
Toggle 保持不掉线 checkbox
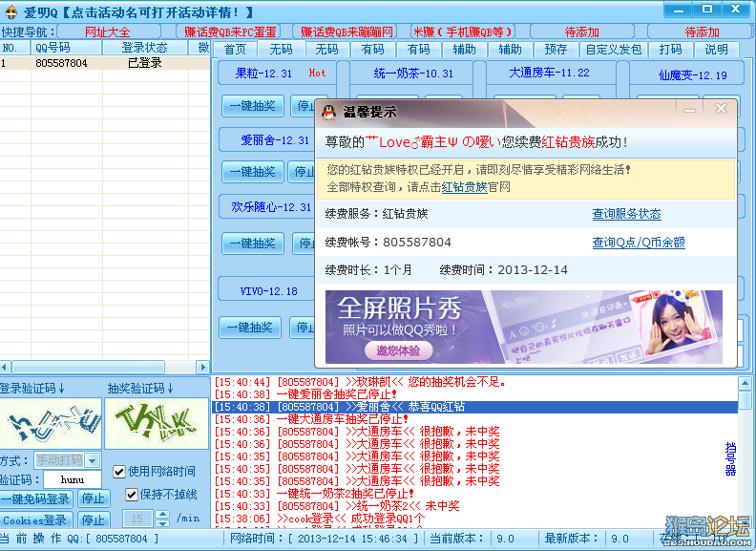tap(131, 495)
